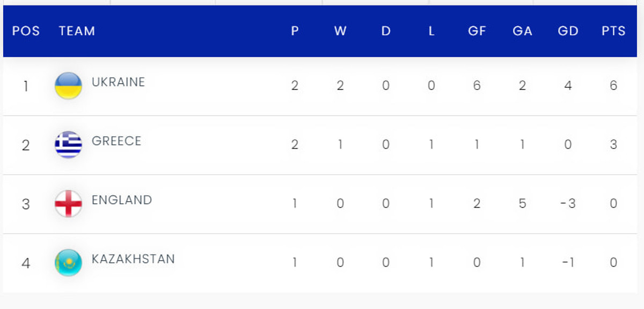This screenshot has width=644, height=309.
Task: Click the England flag icon
Action: point(68,204)
